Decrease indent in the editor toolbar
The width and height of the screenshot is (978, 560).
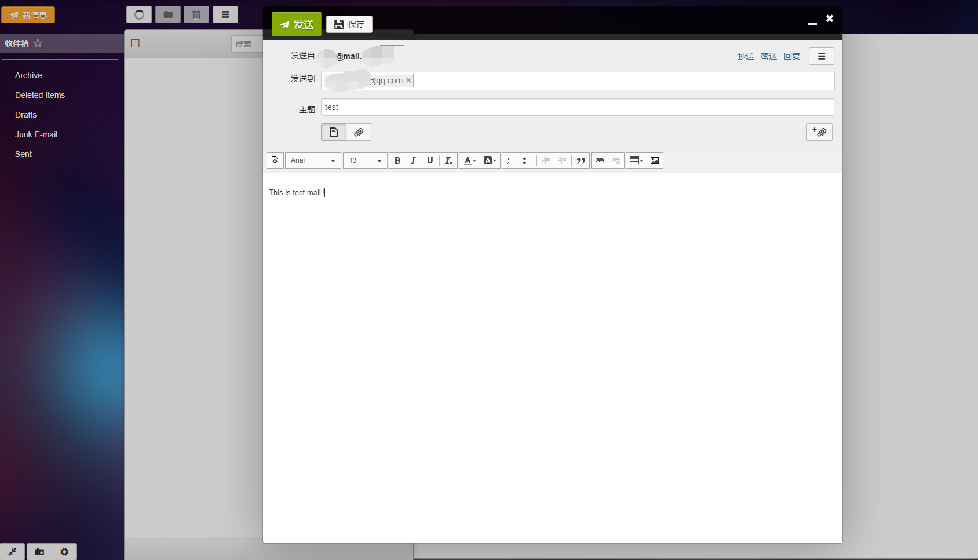[546, 160]
